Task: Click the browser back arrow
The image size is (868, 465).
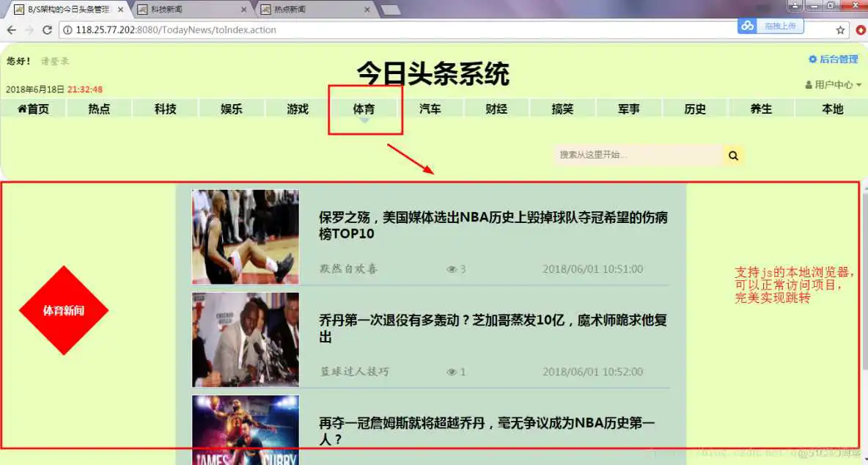Action: point(12,30)
